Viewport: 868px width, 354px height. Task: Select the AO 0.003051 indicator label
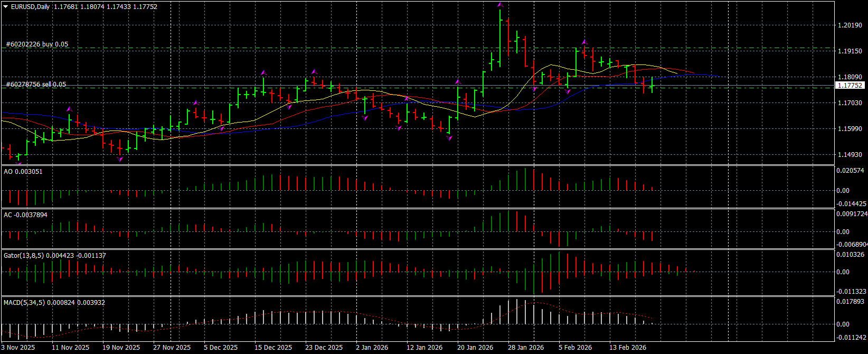pos(23,172)
